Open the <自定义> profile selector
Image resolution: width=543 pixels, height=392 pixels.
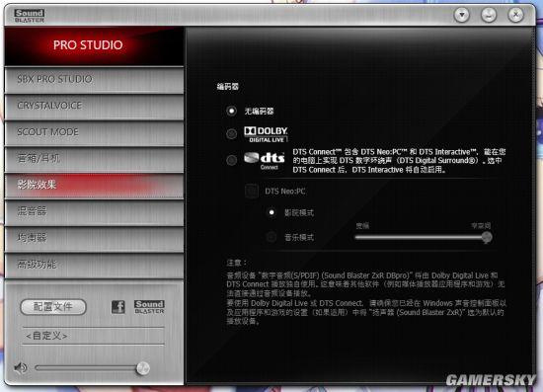click(93, 336)
